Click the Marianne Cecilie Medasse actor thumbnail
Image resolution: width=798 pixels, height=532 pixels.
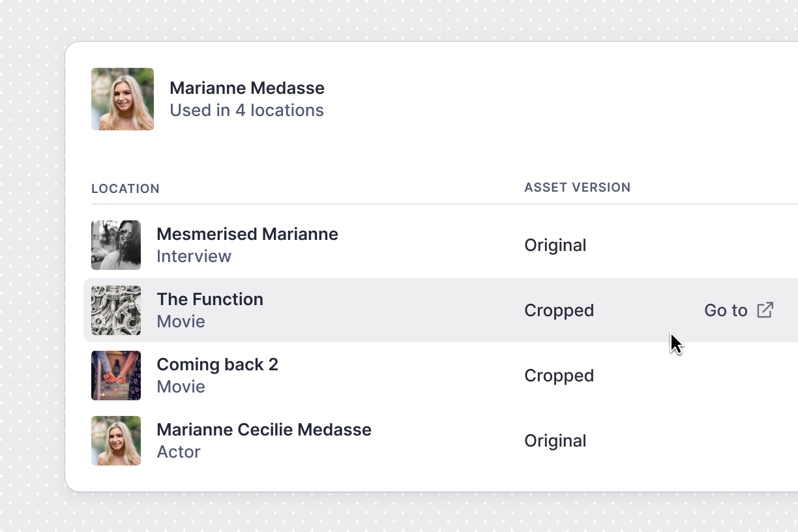point(116,441)
